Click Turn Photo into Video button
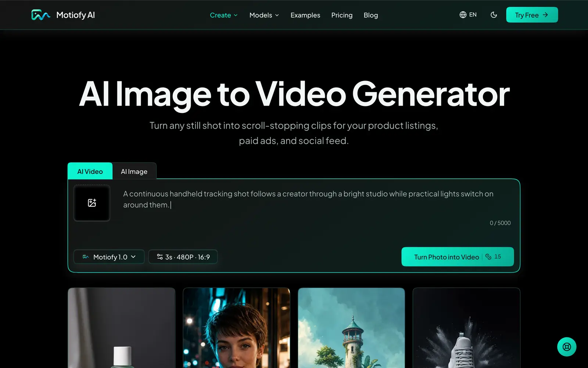Viewport: 588px width, 368px height. pyautogui.click(x=458, y=256)
